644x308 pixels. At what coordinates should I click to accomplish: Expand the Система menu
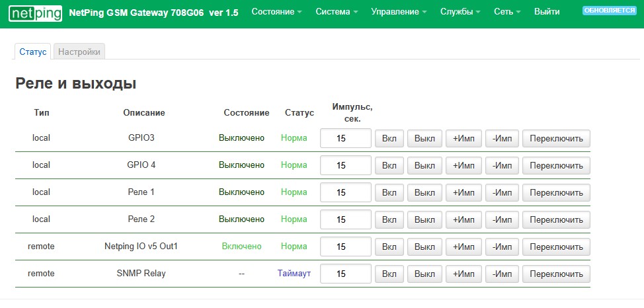coord(337,12)
